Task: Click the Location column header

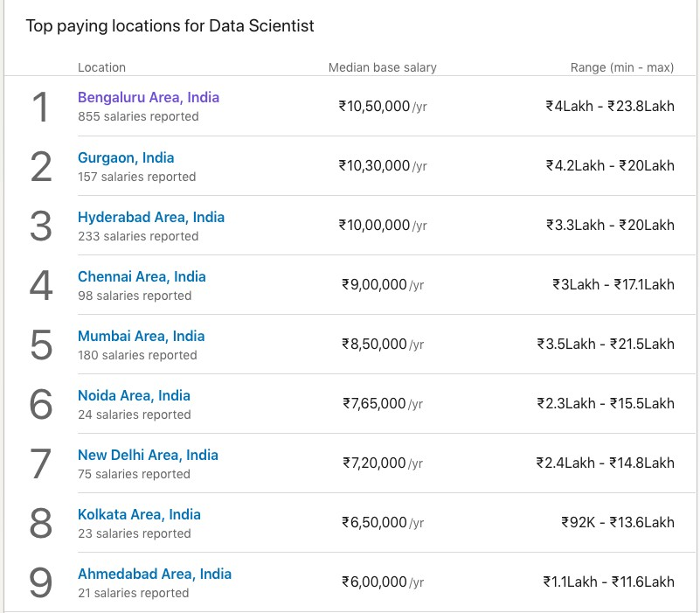Action: tap(101, 67)
